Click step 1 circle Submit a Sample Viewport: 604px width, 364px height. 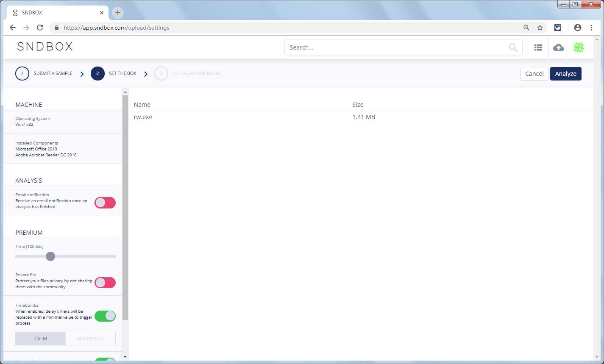click(22, 73)
